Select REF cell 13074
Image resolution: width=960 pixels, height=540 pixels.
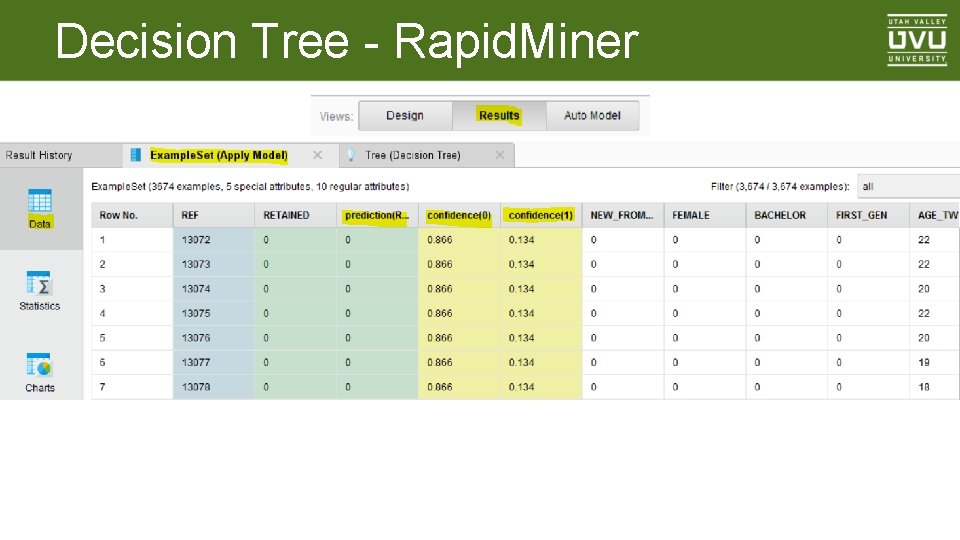pyautogui.click(x=214, y=289)
